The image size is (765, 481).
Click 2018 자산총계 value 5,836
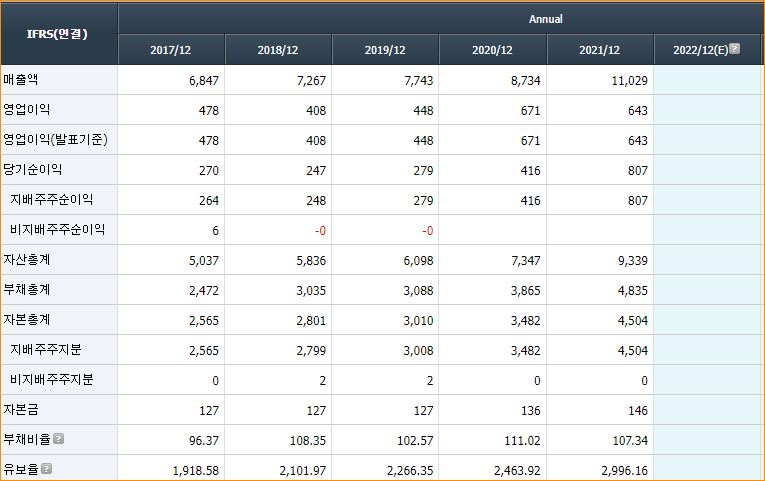311,261
